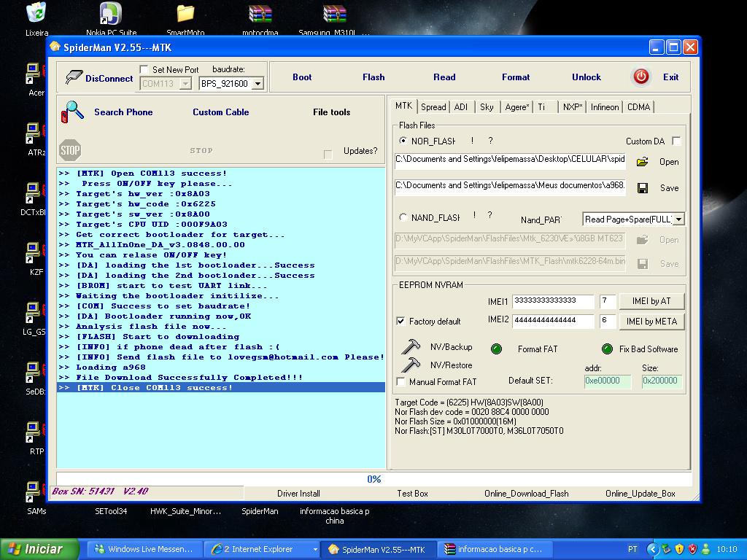The width and height of the screenshot is (747, 560).
Task: Open SmartMoto folder on desktop
Action: [185, 18]
